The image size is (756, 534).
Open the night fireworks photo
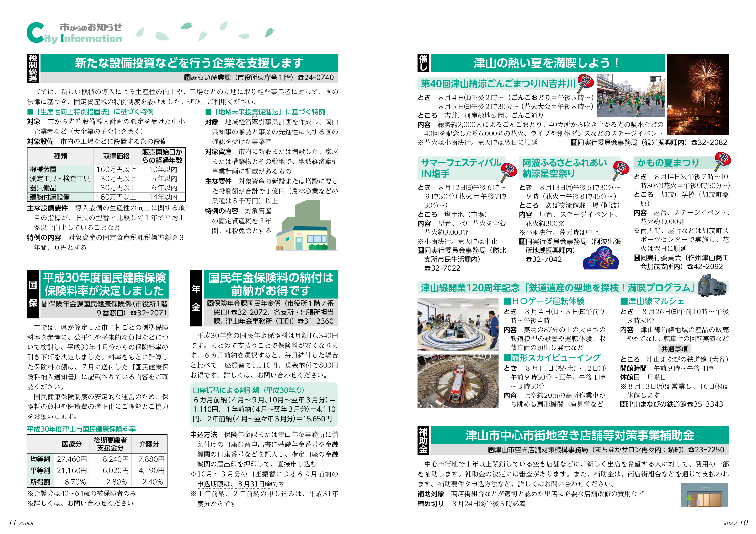click(x=698, y=94)
